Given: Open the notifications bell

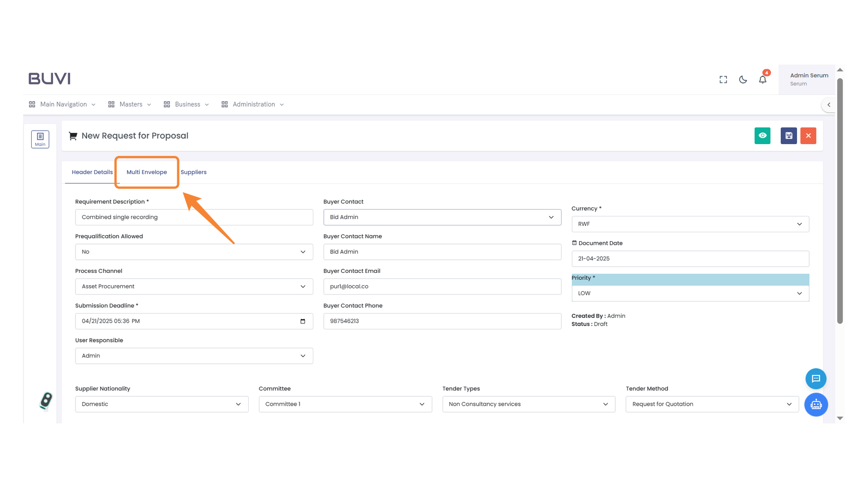Looking at the screenshot, I should pyautogui.click(x=763, y=80).
